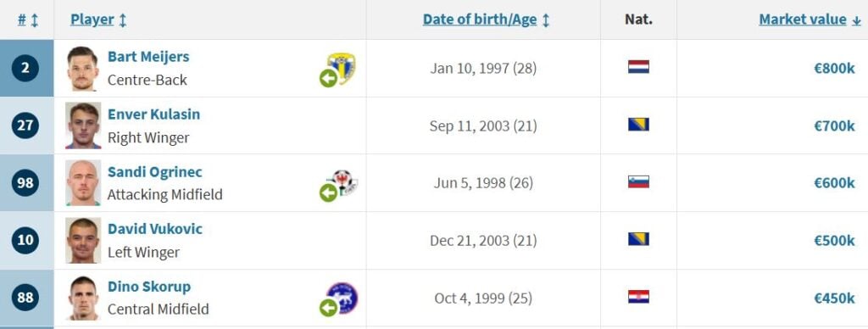Open Bart Meijers player profile link
The height and width of the screenshot is (329, 868).
point(147,57)
